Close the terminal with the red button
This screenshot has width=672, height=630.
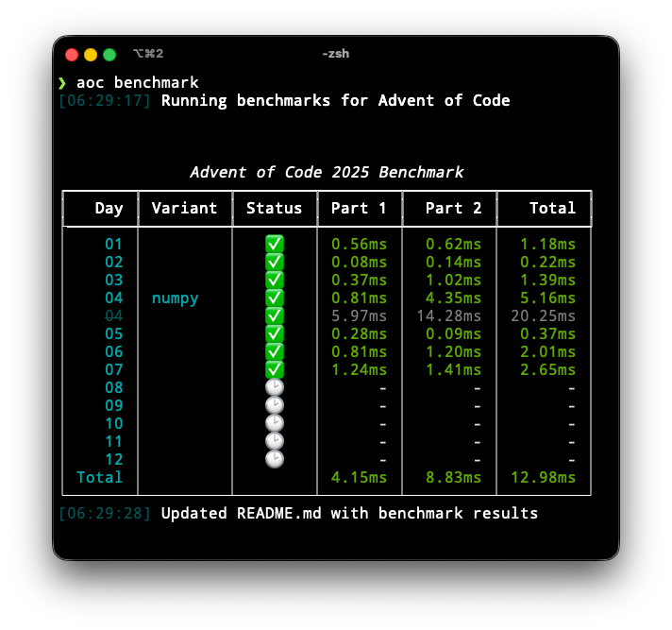tap(72, 55)
